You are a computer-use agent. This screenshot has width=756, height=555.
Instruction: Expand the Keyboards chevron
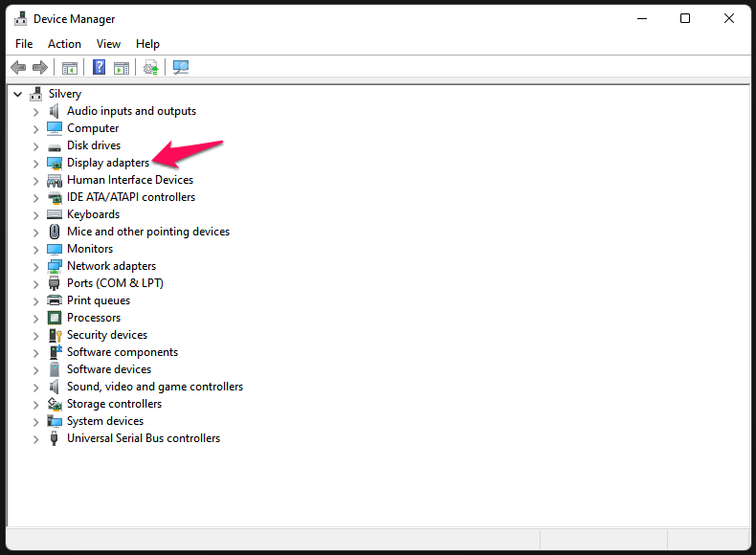click(35, 215)
